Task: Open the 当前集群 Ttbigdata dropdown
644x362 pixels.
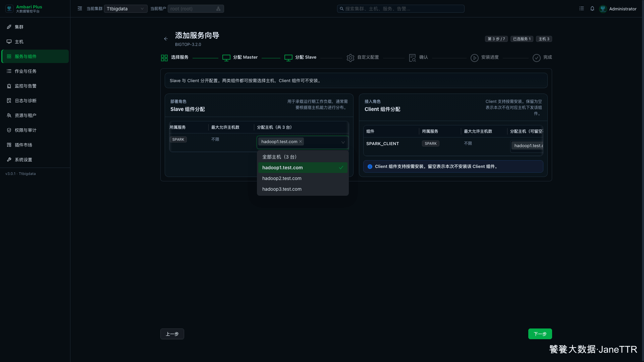Action: 125,9
